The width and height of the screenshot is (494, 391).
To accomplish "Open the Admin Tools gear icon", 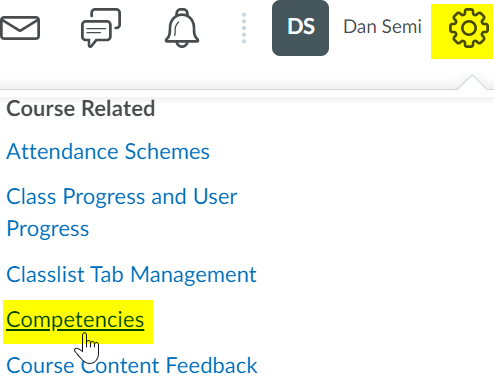I will coord(468,28).
